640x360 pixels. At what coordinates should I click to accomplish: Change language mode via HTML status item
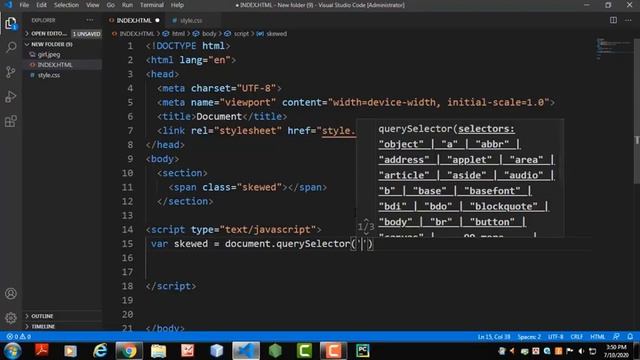(x=598, y=337)
